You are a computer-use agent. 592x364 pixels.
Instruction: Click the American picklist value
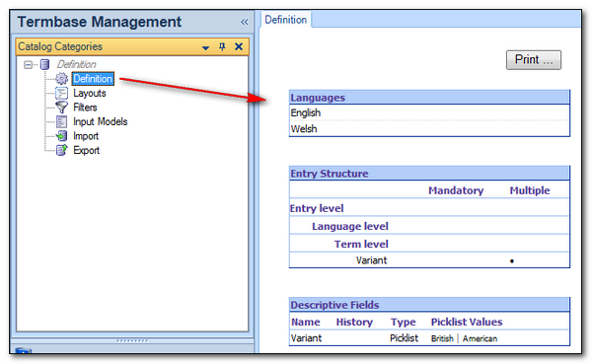(480, 338)
